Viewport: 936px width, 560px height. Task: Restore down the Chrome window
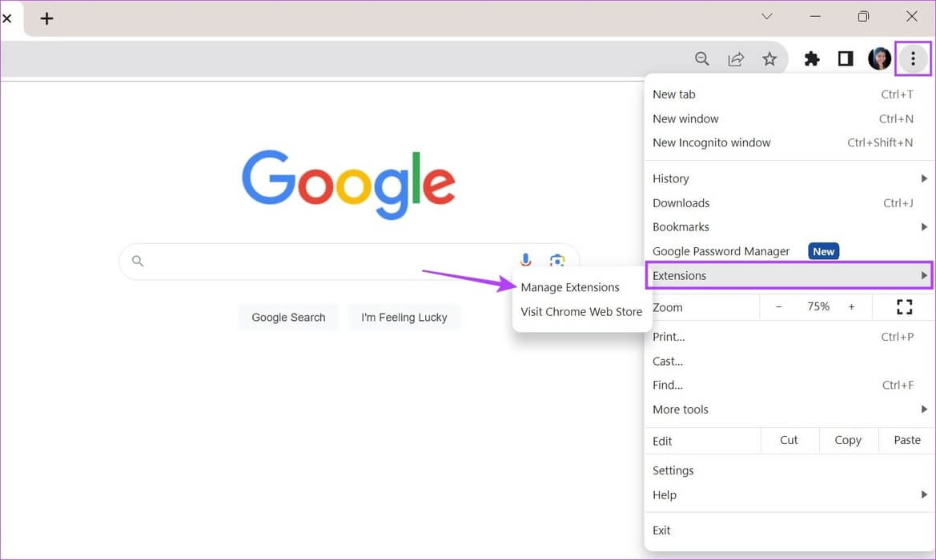point(863,16)
